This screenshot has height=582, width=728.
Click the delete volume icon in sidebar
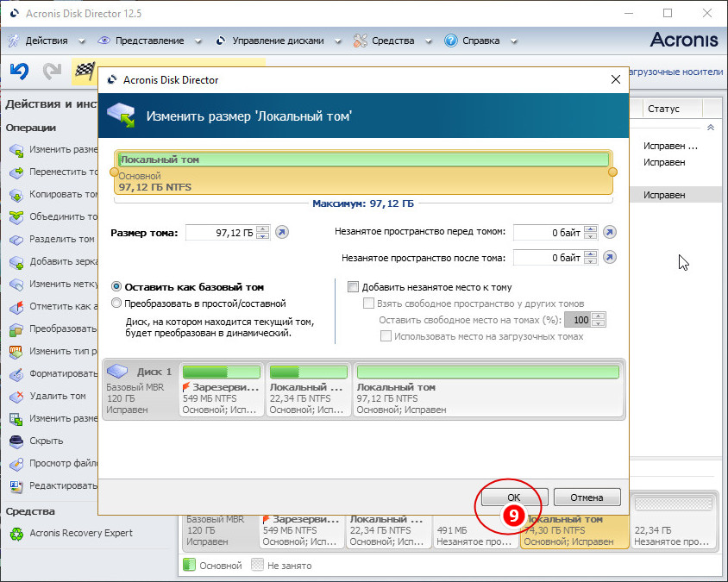16,397
